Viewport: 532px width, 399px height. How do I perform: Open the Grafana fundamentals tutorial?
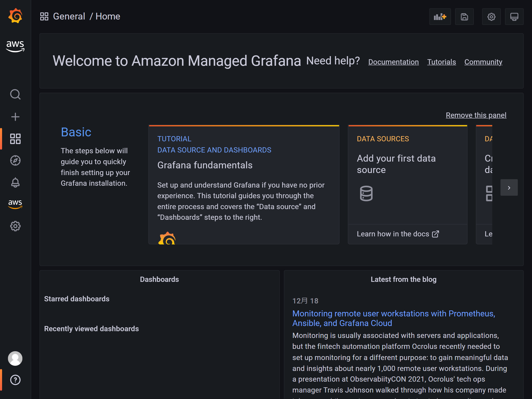coord(205,165)
